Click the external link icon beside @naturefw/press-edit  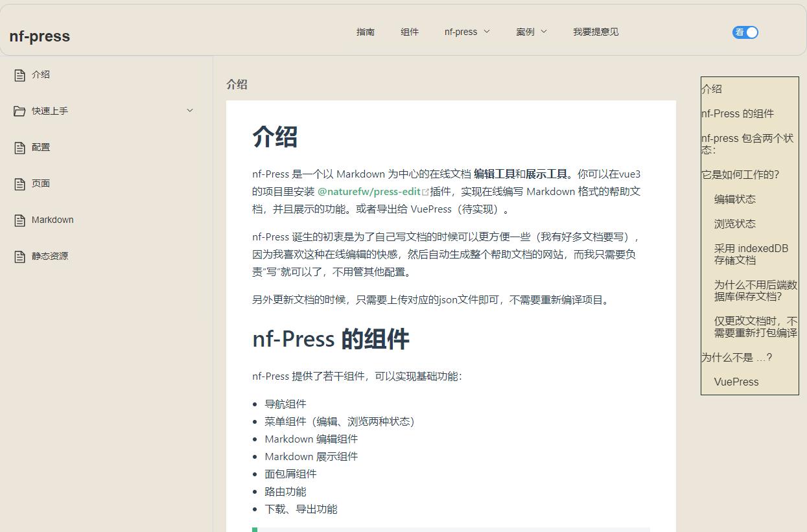(425, 191)
